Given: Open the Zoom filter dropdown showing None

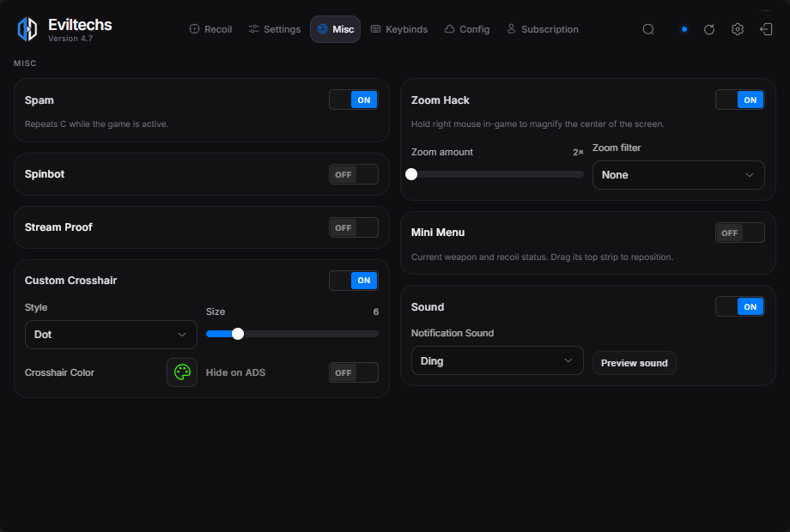Looking at the screenshot, I should tap(678, 175).
